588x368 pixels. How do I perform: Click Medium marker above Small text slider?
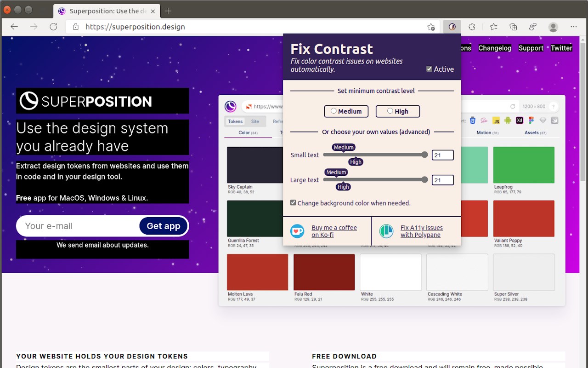coord(344,147)
